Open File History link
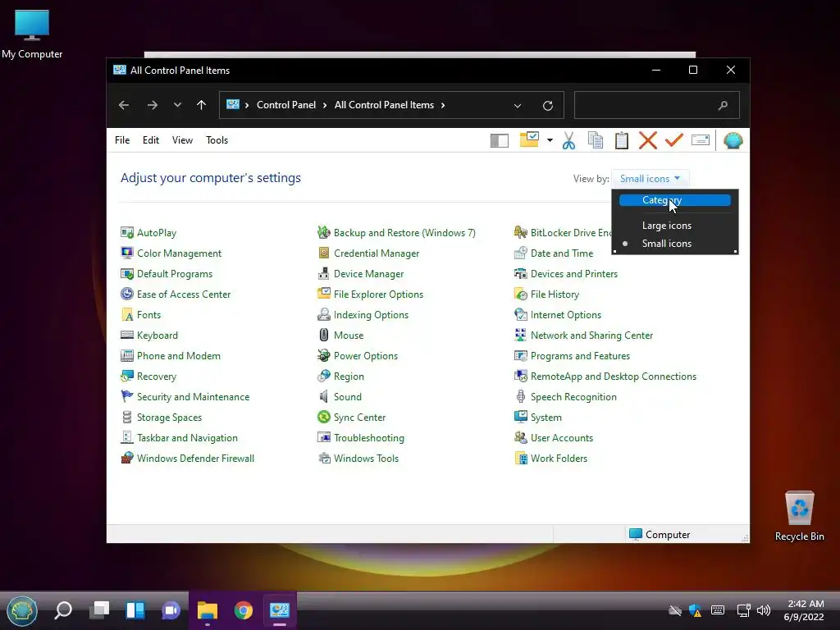This screenshot has width=840, height=630. [555, 294]
